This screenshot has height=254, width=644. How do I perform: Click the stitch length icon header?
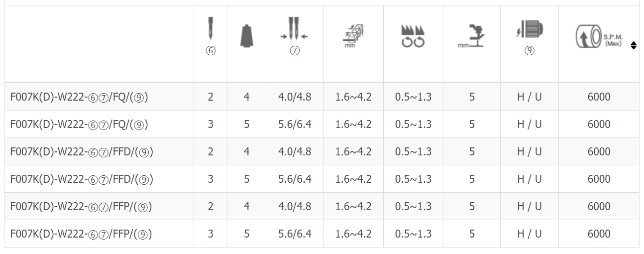click(x=353, y=36)
